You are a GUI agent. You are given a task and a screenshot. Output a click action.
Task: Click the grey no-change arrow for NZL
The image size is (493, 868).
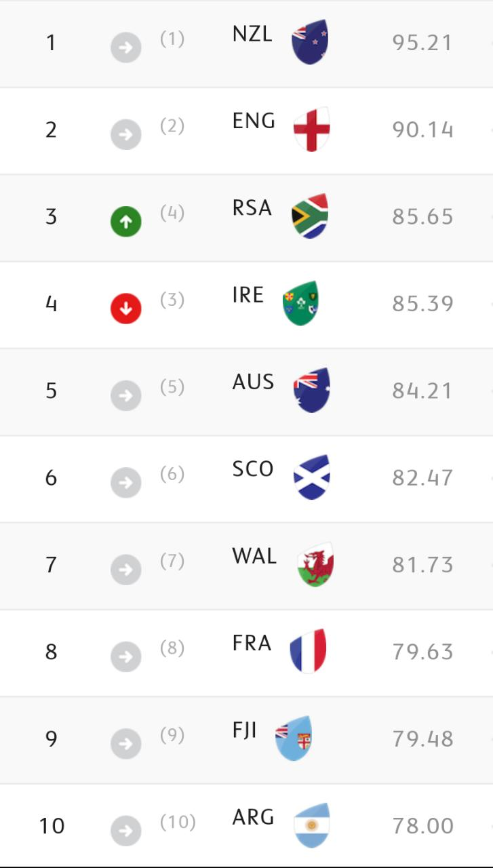[x=126, y=48]
